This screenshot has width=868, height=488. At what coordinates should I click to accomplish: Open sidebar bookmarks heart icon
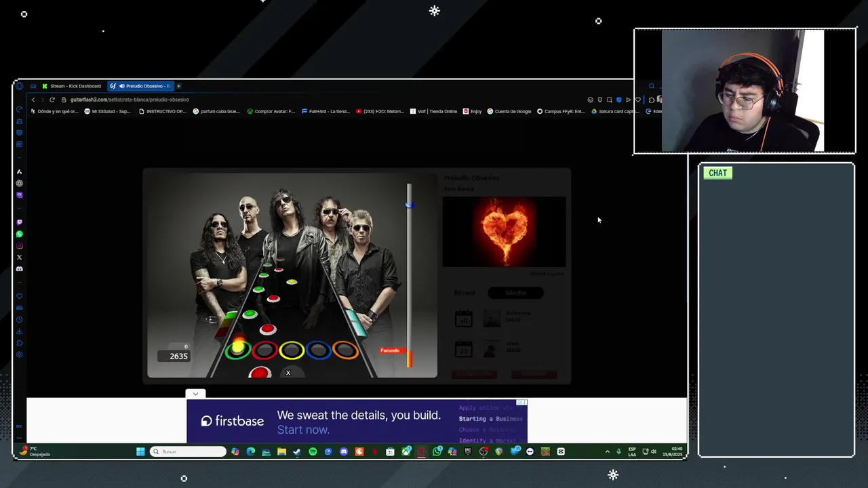click(19, 296)
